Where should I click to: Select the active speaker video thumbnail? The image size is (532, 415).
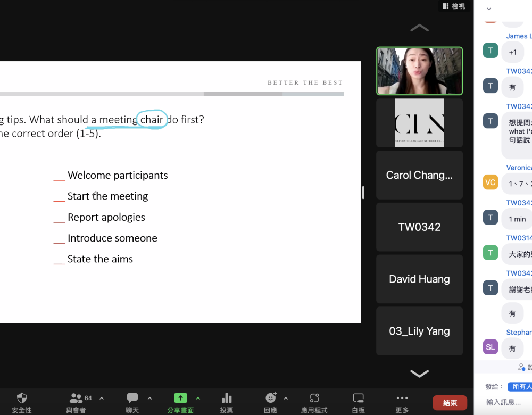(x=419, y=71)
